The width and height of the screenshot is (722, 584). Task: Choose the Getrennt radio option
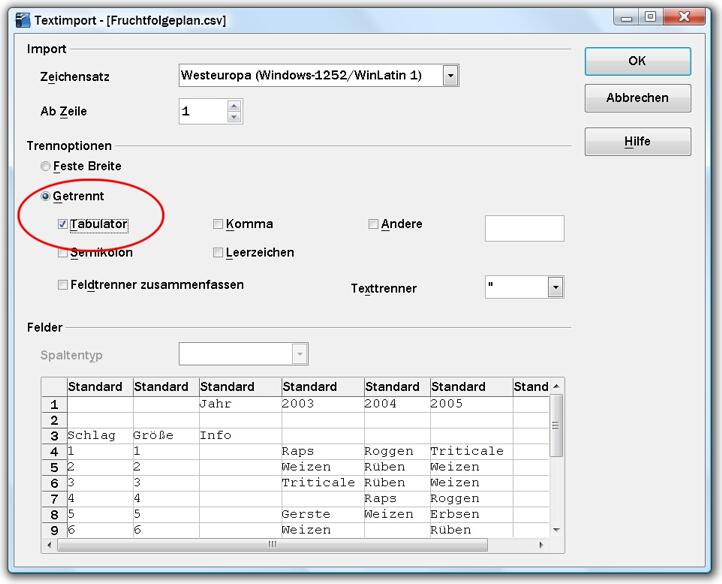(x=45, y=197)
